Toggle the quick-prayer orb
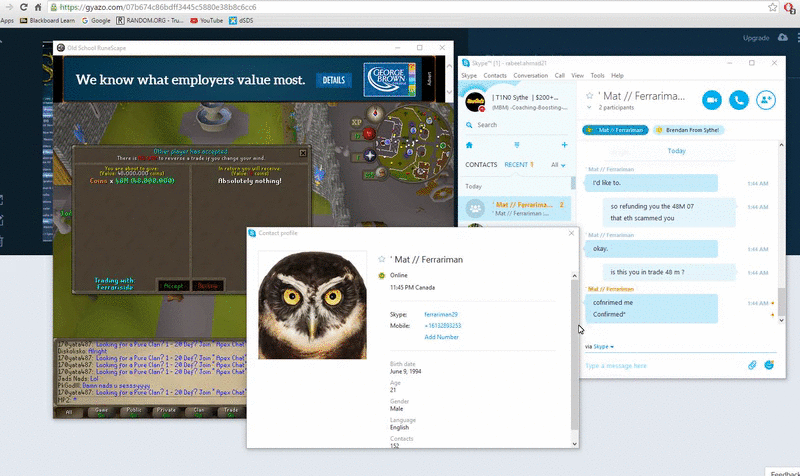Image resolution: width=800 pixels, height=476 pixels. tap(369, 156)
